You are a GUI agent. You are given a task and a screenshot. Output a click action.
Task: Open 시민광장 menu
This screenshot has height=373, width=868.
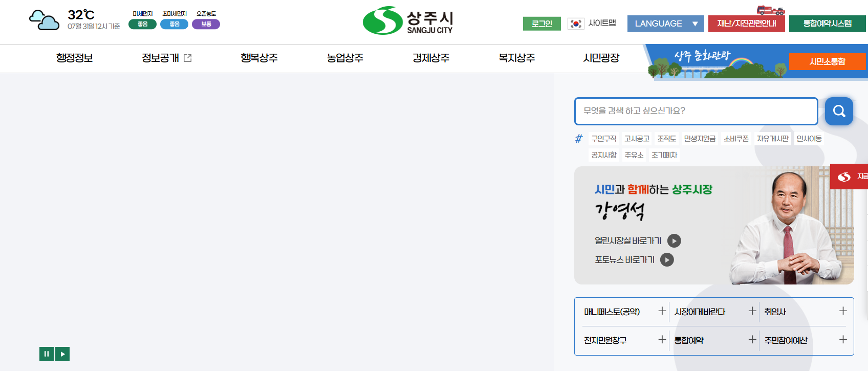(x=601, y=58)
